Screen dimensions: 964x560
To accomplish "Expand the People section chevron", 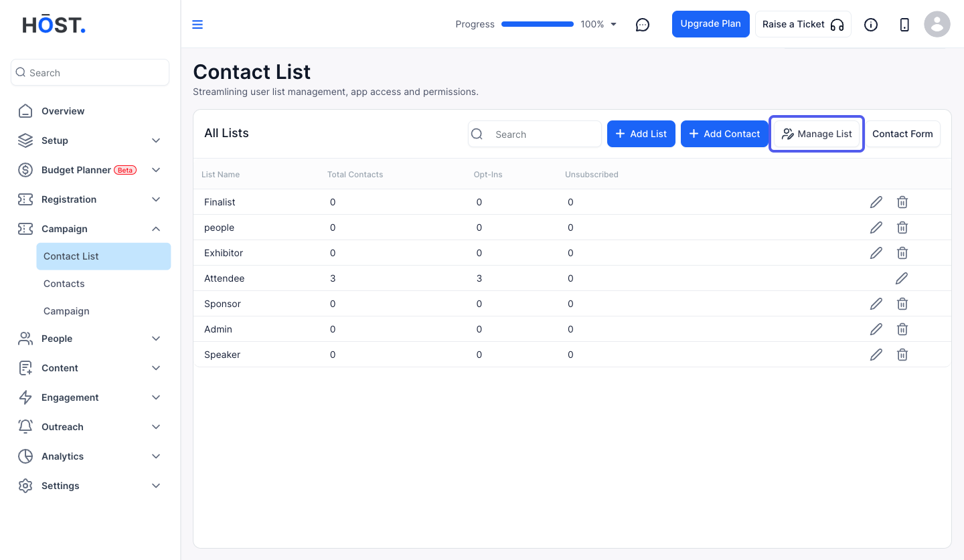I will [x=156, y=339].
